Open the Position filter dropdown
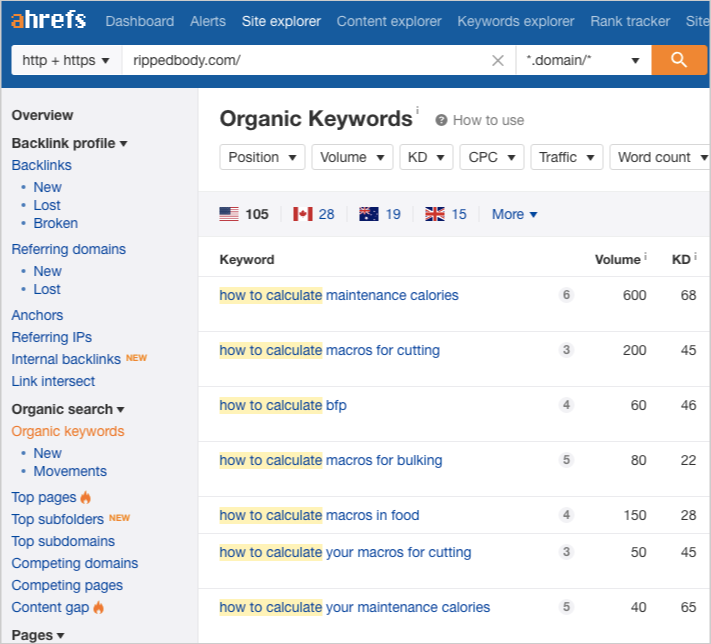The width and height of the screenshot is (711, 644). coord(262,157)
